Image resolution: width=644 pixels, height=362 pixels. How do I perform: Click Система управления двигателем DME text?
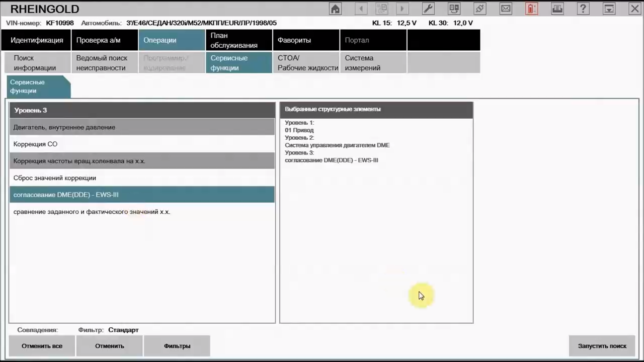[x=337, y=145]
